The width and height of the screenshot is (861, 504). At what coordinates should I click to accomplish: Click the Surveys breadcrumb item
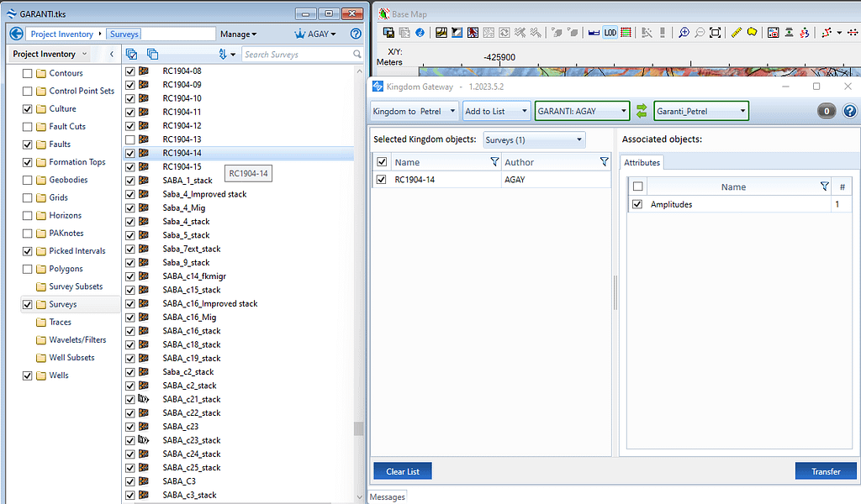point(124,34)
